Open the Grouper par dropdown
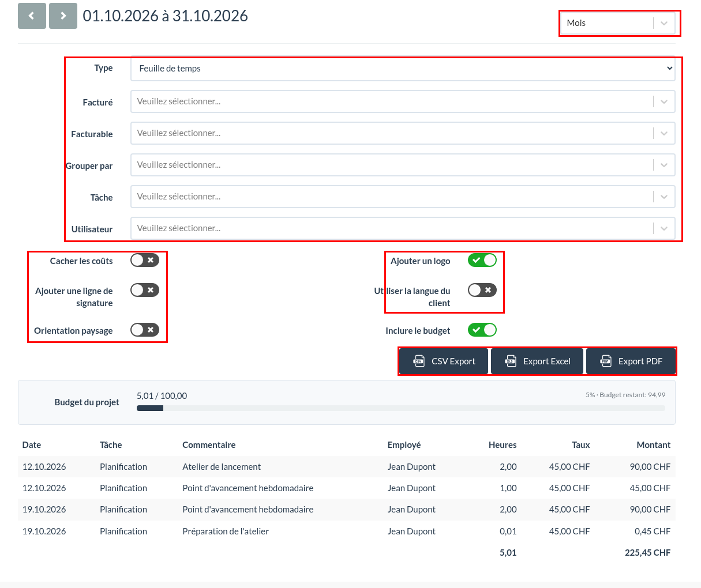Viewport: 701px width, 588px height. 403,165
